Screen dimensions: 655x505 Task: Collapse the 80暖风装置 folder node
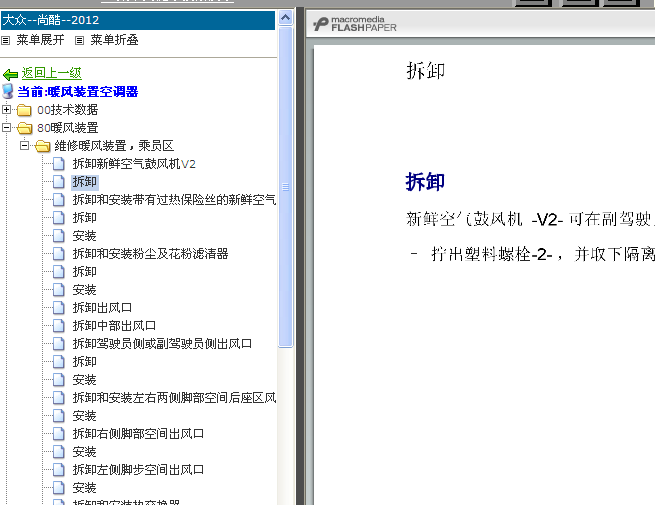tap(6, 127)
